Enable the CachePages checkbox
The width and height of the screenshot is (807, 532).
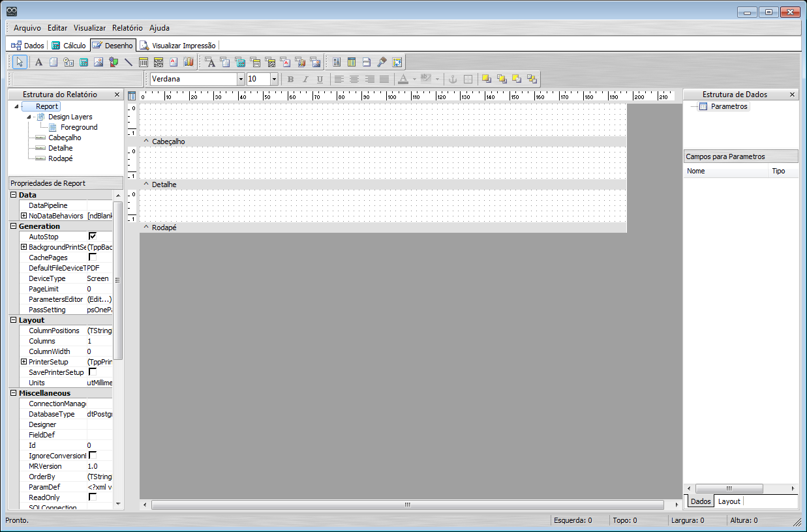pyautogui.click(x=93, y=258)
